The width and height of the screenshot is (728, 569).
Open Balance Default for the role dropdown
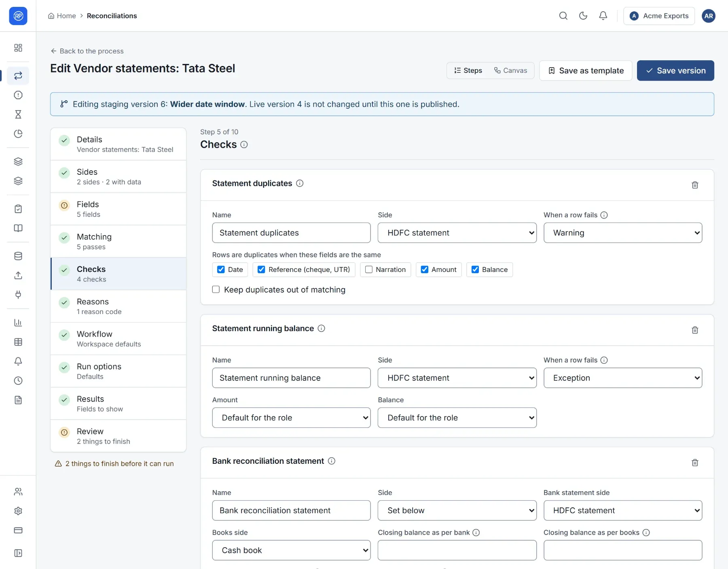(457, 418)
